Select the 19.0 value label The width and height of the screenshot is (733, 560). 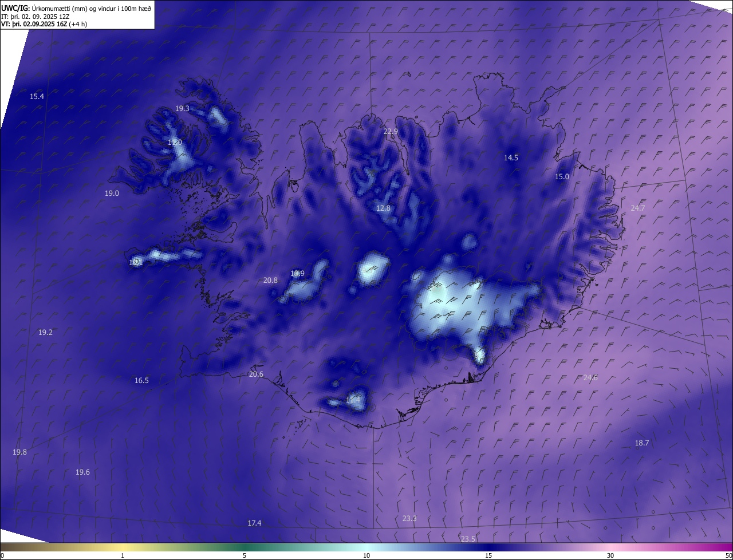(112, 193)
